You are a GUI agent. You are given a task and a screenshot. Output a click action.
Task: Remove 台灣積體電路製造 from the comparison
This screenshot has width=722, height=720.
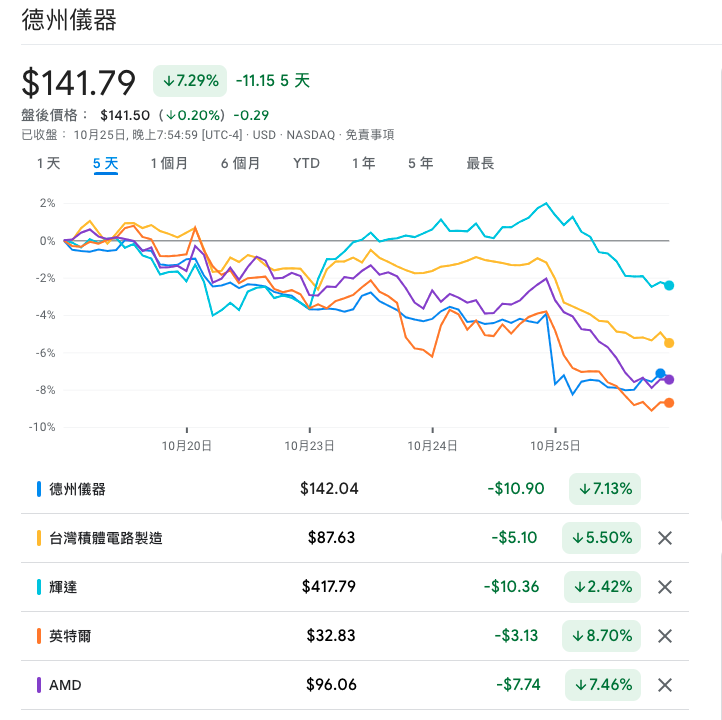(x=664, y=538)
